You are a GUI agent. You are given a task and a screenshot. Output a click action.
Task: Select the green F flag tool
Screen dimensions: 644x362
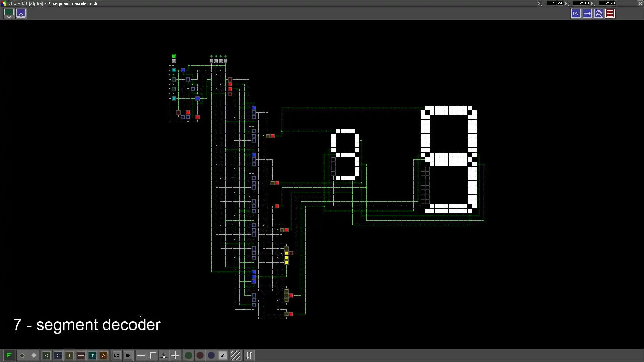[9, 355]
